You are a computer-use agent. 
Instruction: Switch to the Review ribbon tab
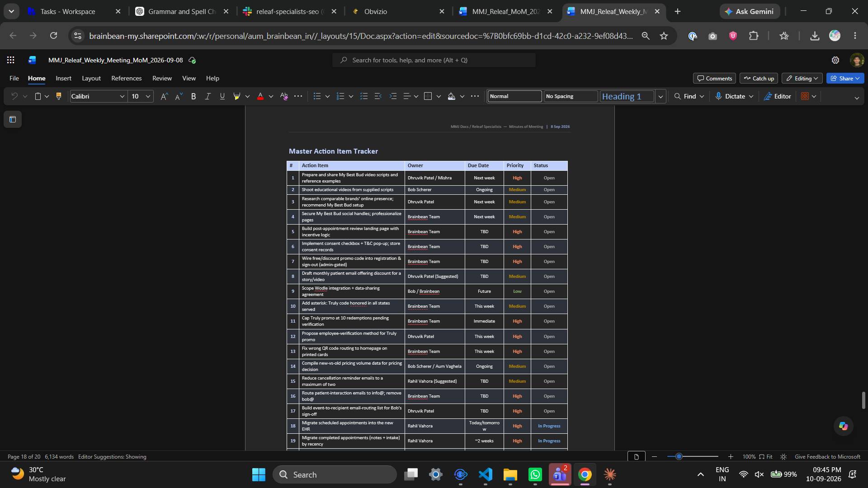(162, 78)
